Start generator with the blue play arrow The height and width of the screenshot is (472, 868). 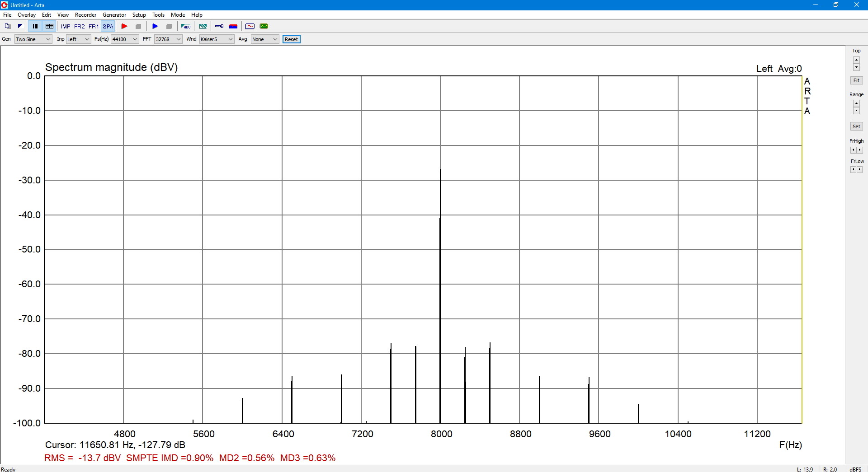[x=155, y=26]
